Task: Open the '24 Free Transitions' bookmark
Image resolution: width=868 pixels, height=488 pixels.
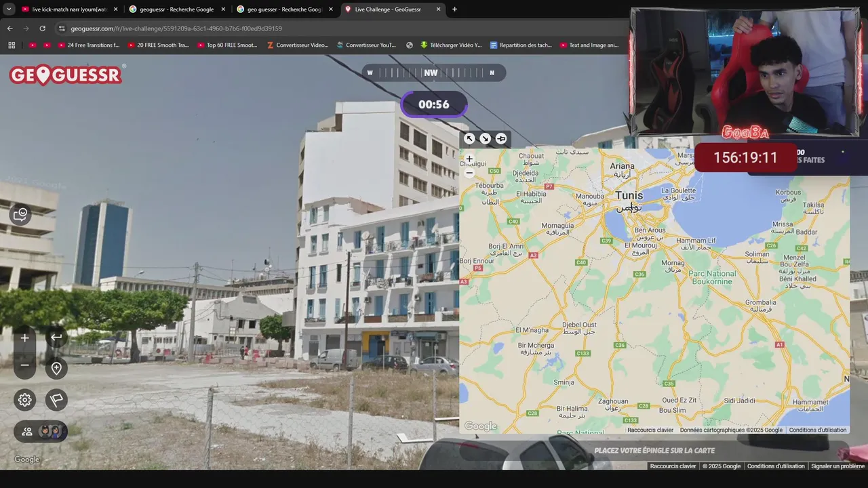Action: click(88, 45)
